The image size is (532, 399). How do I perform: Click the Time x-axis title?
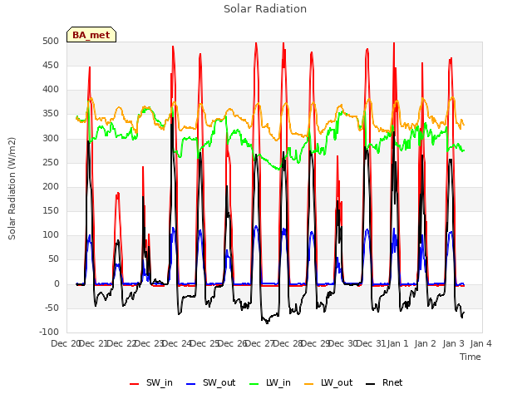[x=470, y=357]
